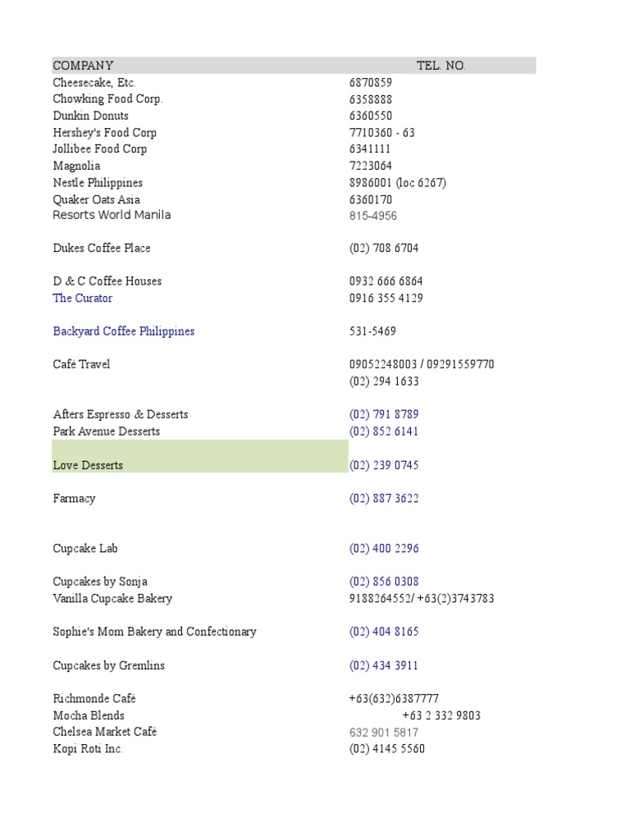Click the COMPANY column header
Viewport: 630px width, 840px height.
(x=83, y=66)
